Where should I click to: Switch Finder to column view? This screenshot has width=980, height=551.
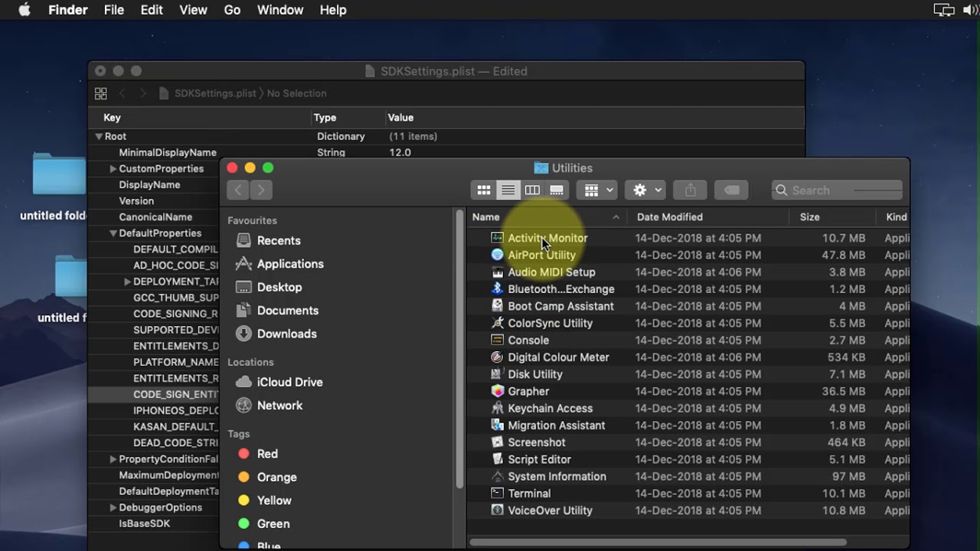pos(532,190)
